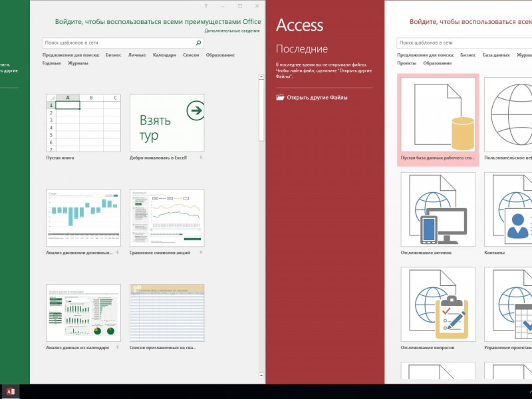Search Excel templates for Календари

coord(164,55)
